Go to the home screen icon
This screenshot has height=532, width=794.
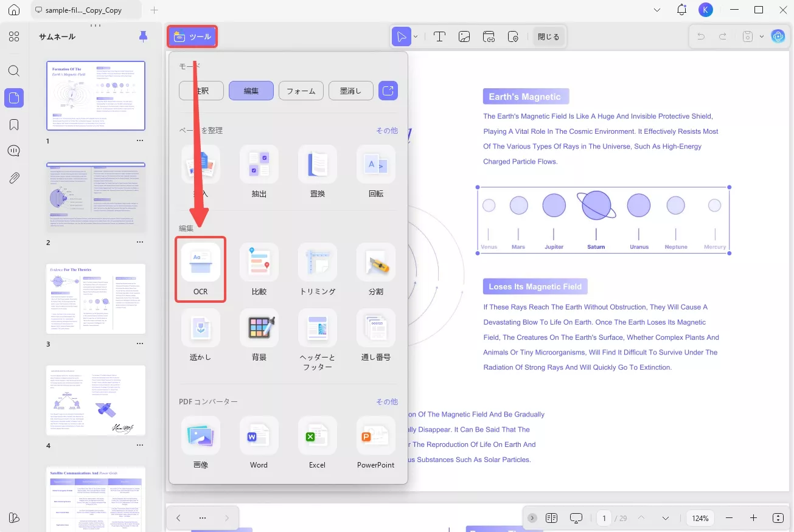[x=14, y=10]
